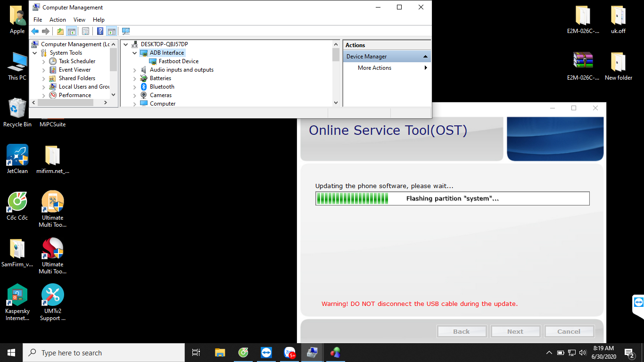The height and width of the screenshot is (362, 644).
Task: Click the Cancel button in OST
Action: coord(569,331)
